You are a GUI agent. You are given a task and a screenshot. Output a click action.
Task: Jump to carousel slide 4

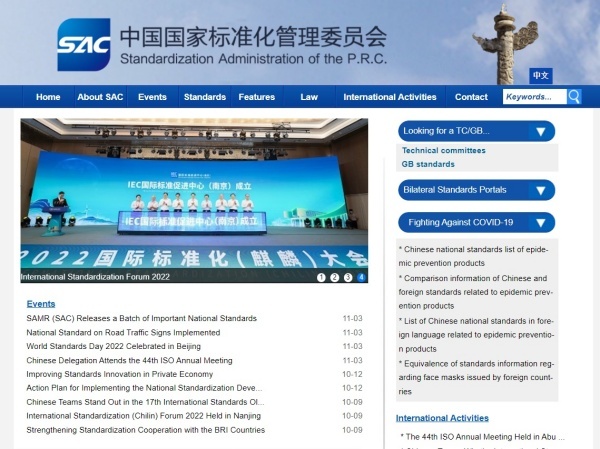361,277
